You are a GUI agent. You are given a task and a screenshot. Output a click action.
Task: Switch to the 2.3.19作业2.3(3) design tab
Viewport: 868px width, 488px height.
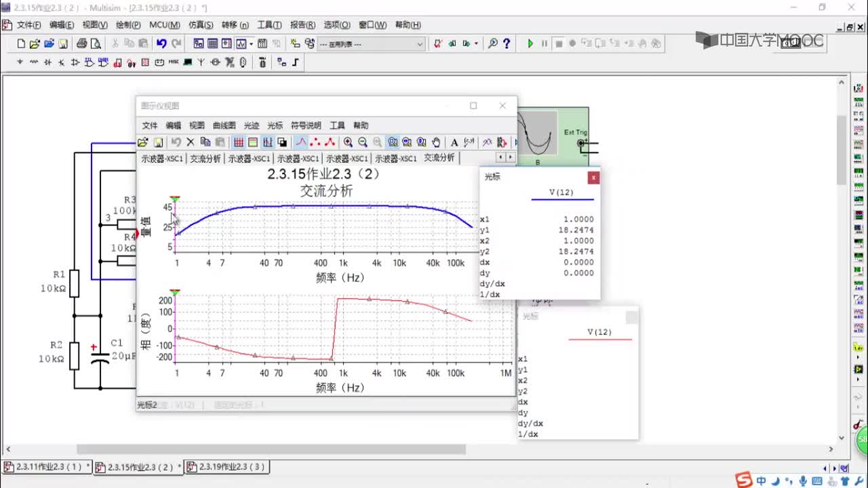(x=226, y=467)
